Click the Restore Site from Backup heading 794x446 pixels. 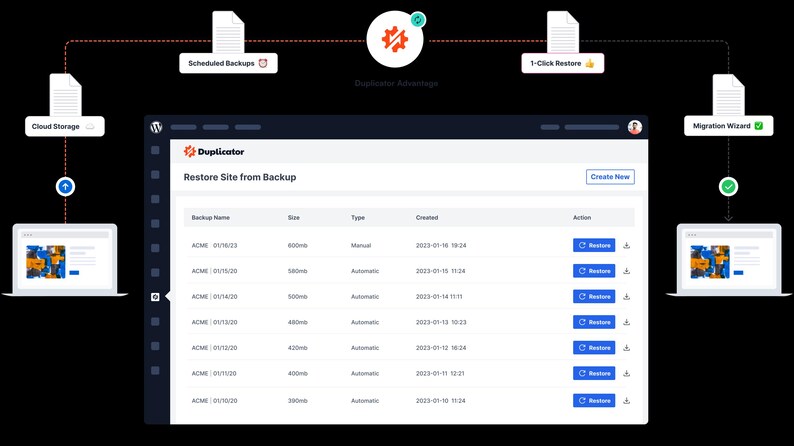[240, 177]
